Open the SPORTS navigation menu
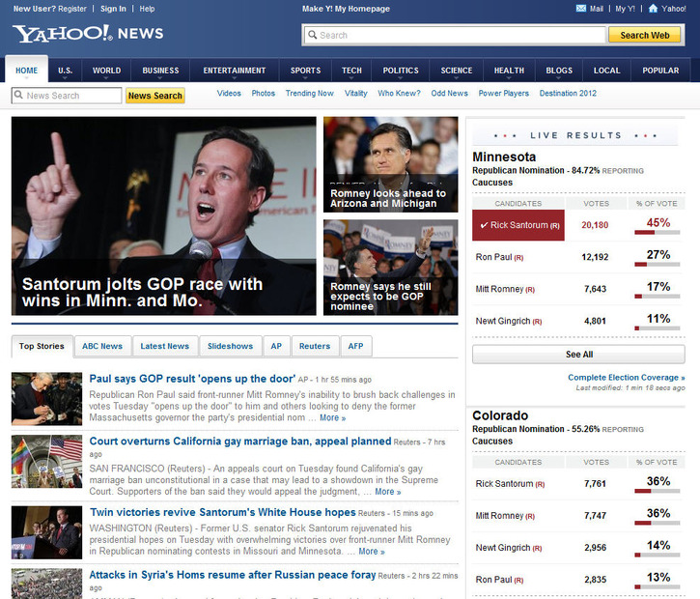This screenshot has height=599, width=700. [305, 71]
